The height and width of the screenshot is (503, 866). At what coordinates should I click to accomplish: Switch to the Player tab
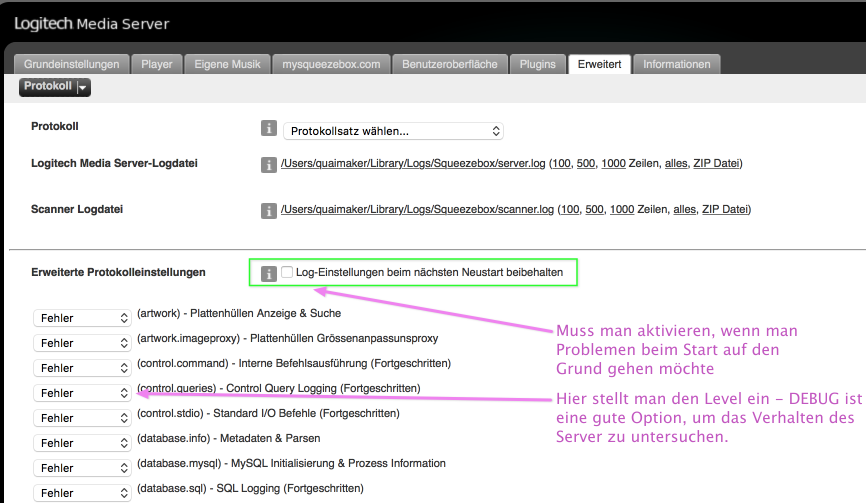tap(157, 64)
